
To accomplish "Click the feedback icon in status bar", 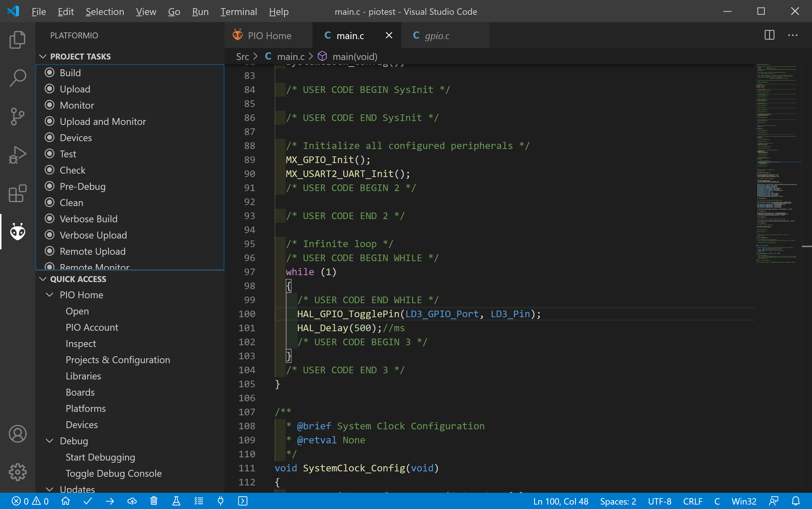I will (x=774, y=501).
